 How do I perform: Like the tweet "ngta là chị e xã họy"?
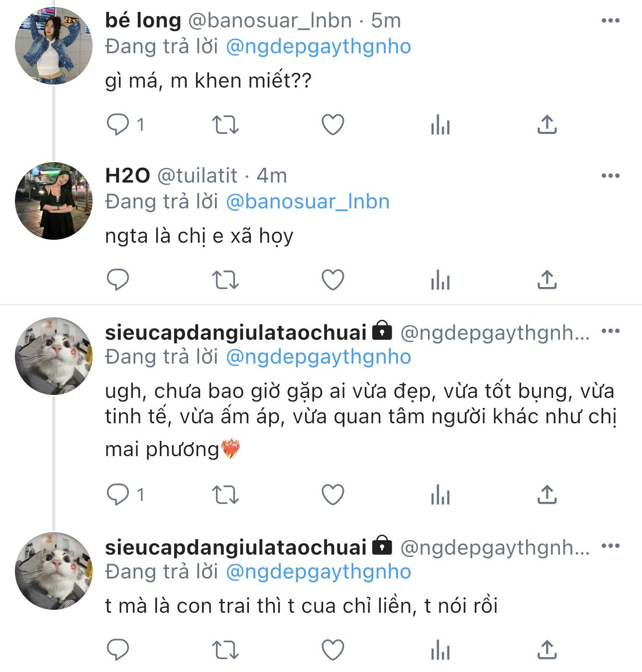333,280
